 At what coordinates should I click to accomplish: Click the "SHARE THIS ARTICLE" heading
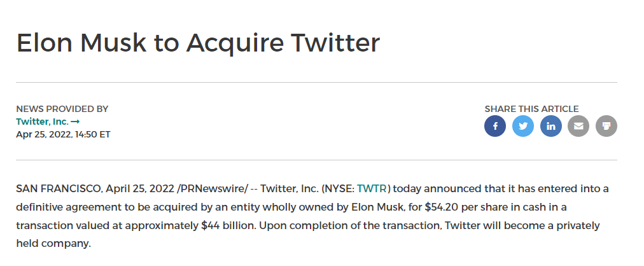tap(531, 109)
